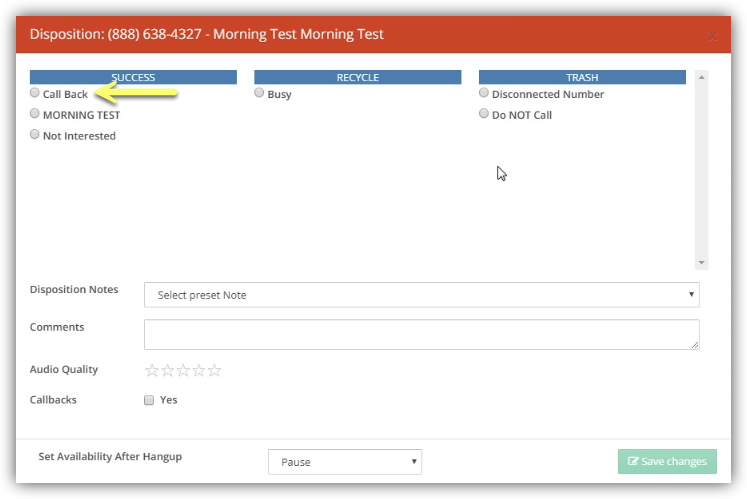Rate audio quality five stars
Image resolution: width=747 pixels, height=499 pixels.
pyautogui.click(x=214, y=371)
